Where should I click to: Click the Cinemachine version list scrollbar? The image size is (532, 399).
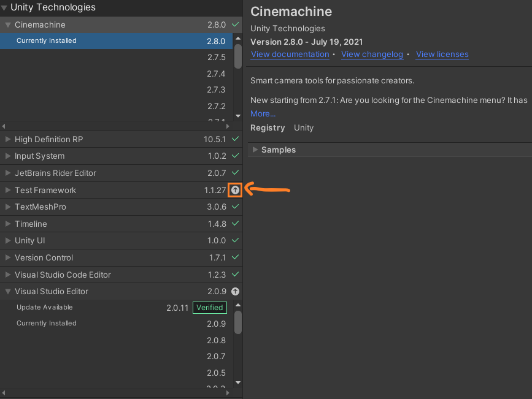click(x=238, y=56)
